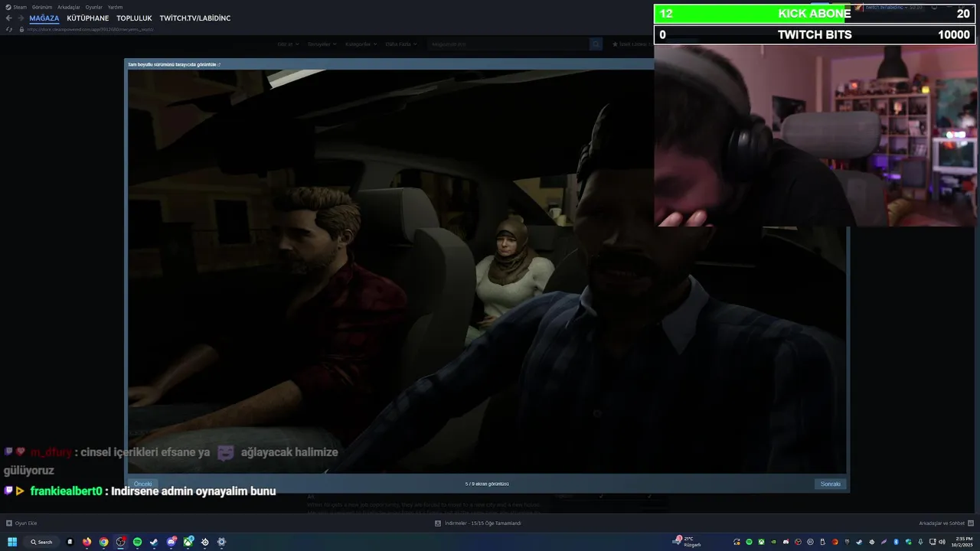The width and height of the screenshot is (980, 551).
Task: Switch to the MAĞAZA tab
Action: [x=44, y=18]
